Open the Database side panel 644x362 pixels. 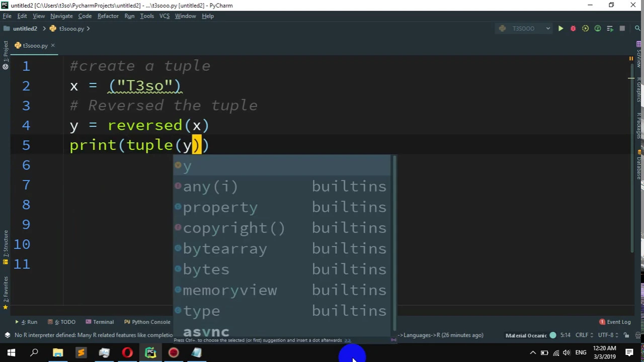(x=639, y=163)
